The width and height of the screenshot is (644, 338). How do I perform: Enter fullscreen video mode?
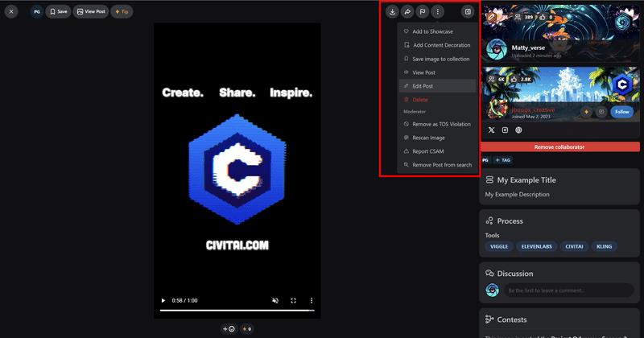(293, 301)
